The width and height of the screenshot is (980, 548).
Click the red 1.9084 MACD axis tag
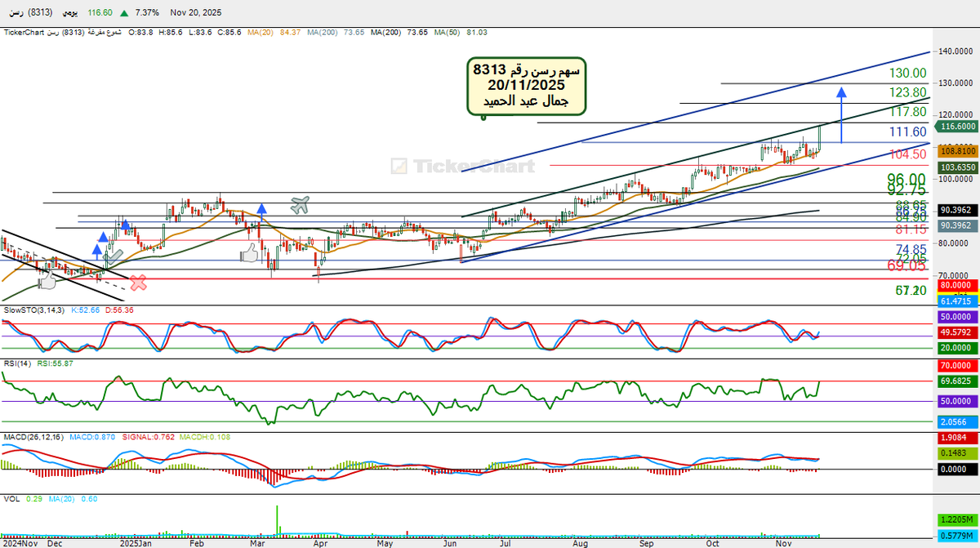pyautogui.click(x=957, y=438)
